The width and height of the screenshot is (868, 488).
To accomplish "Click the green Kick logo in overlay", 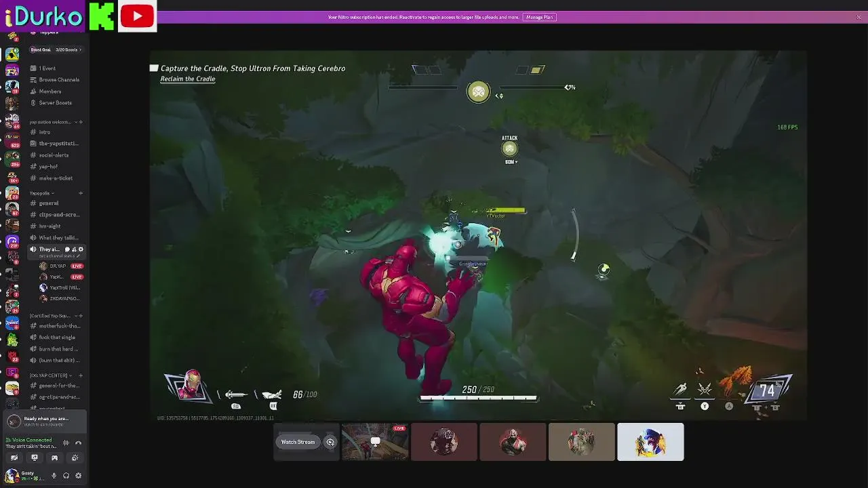I will click(x=101, y=16).
